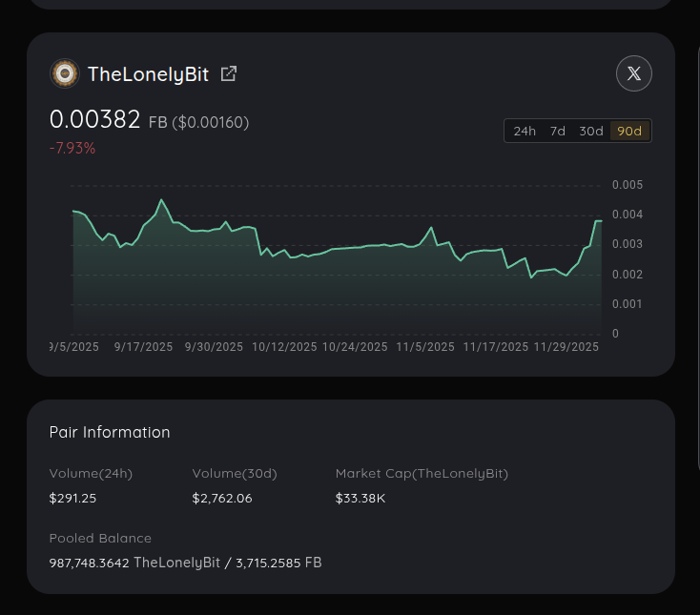
Task: Click the TheLonelyBit token logo
Action: 65,73
